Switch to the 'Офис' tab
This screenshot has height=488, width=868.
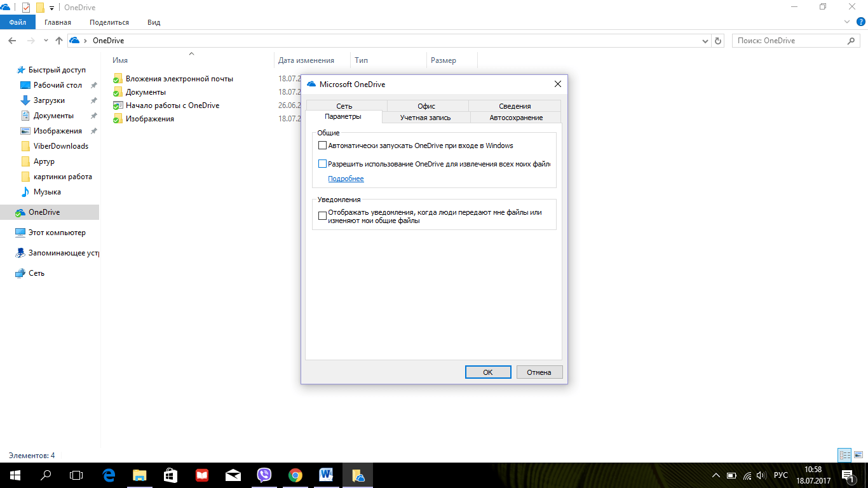click(426, 106)
